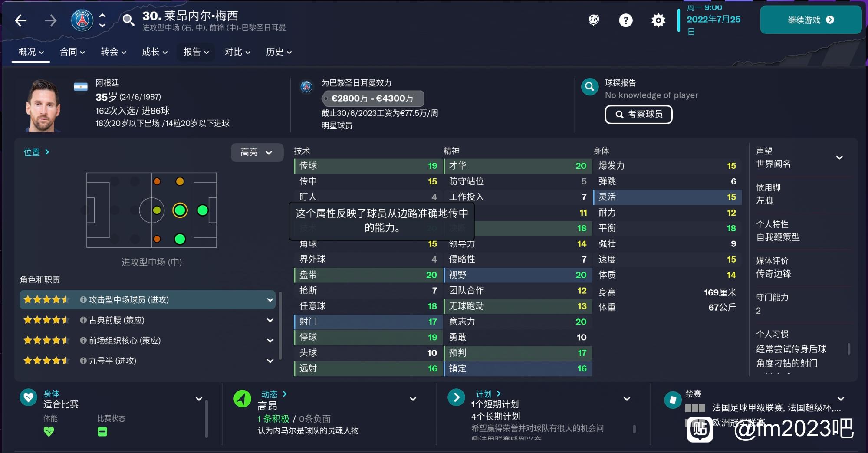Viewport: 868px width, 453px height.
Task: Click the player switcher up/down arrows
Action: click(102, 20)
